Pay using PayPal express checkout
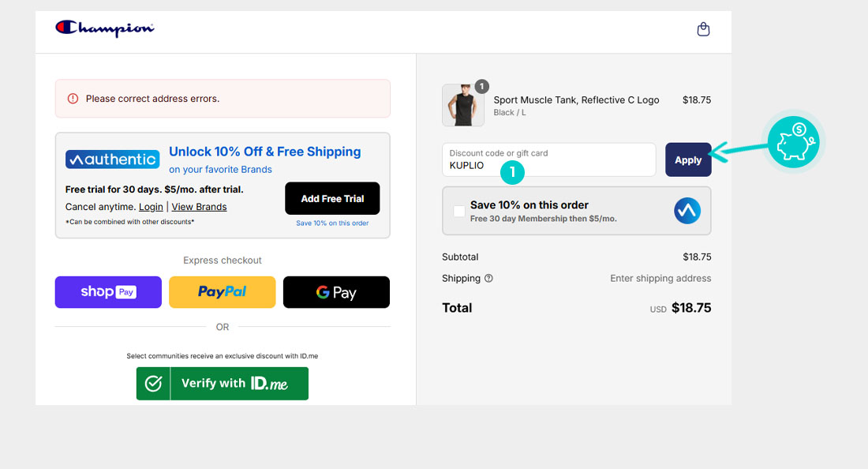Screen dimensions: 868x469 point(222,292)
